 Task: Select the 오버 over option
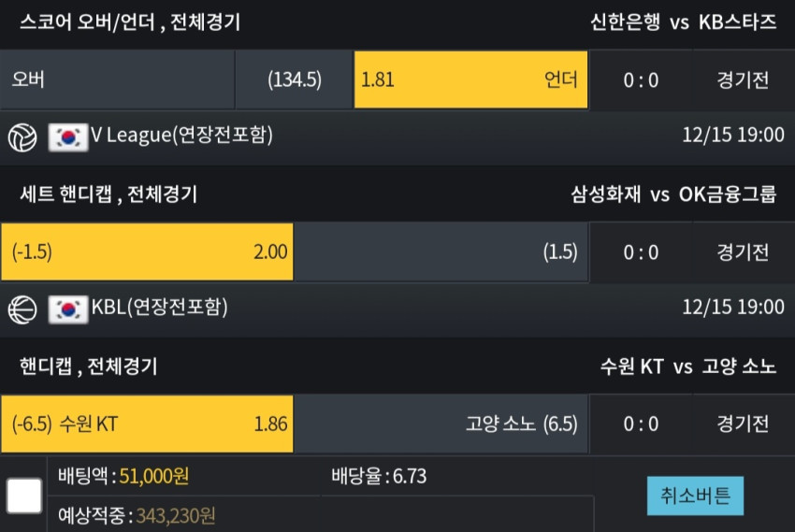pos(118,79)
